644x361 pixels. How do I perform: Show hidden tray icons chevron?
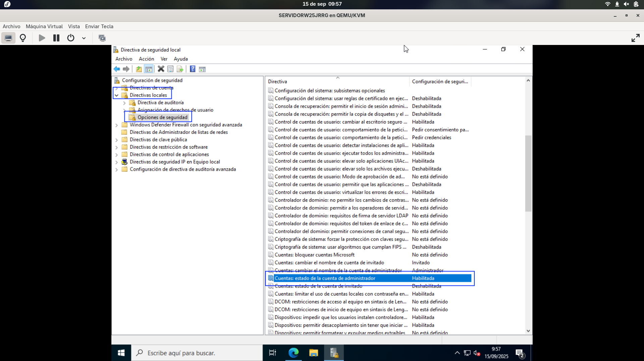point(457,353)
